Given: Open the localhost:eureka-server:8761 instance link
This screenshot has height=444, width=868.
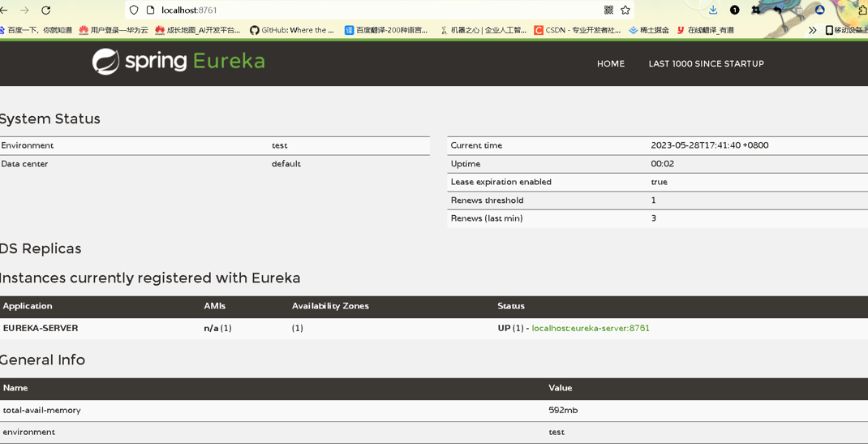Looking at the screenshot, I should point(591,328).
